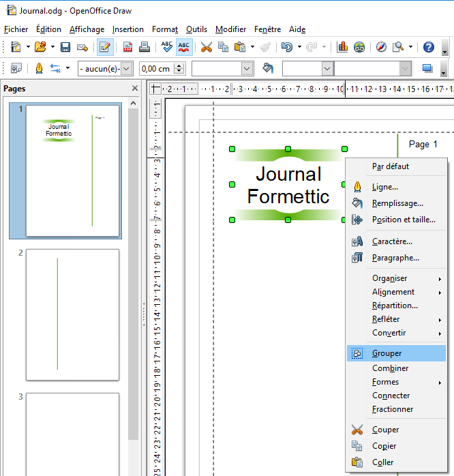454x476 pixels.
Task: Open the arrow style dropdown arrow
Action: coord(68,68)
